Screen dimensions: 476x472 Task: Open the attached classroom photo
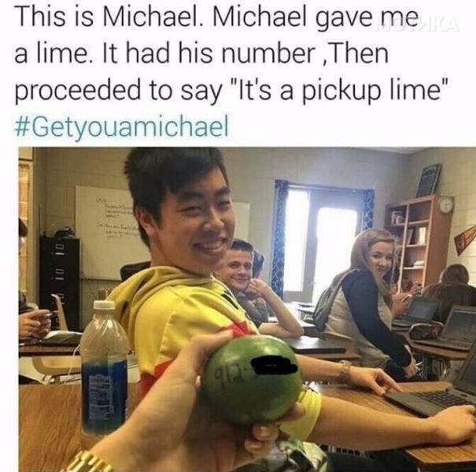pyautogui.click(x=247, y=309)
